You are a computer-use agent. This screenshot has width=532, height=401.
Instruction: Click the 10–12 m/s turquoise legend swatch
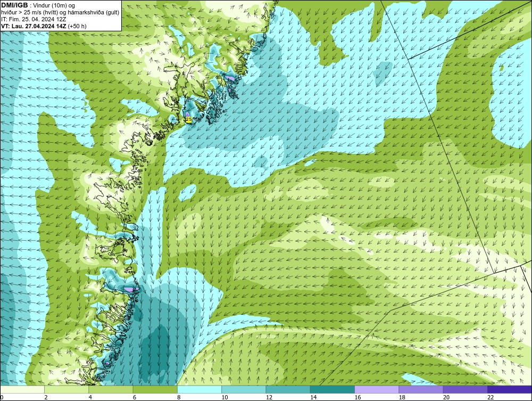(x=244, y=389)
